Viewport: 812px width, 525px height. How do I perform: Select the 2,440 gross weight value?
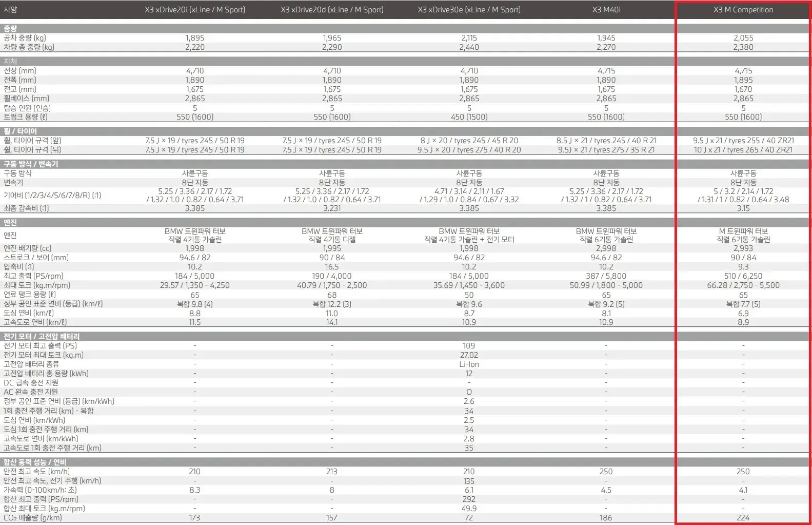[469, 47]
